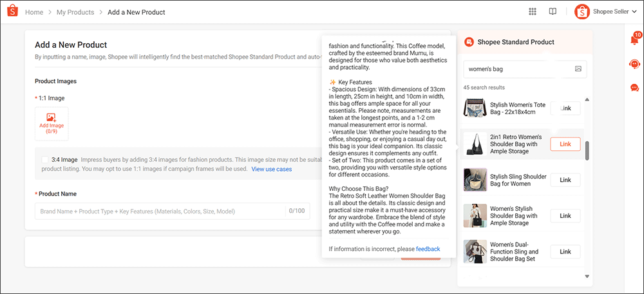Click Add a New Product breadcrumb
This screenshot has width=644, height=294.
point(137,12)
